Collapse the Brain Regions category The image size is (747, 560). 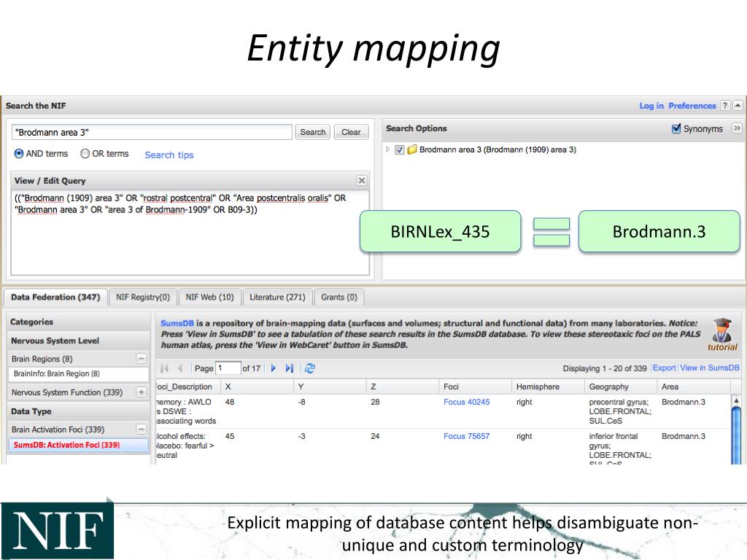tap(141, 359)
